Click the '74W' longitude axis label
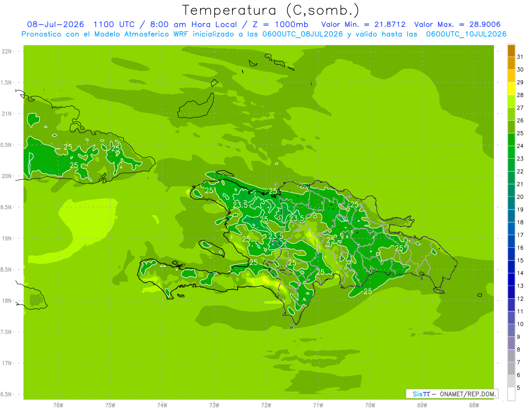 click(162, 405)
